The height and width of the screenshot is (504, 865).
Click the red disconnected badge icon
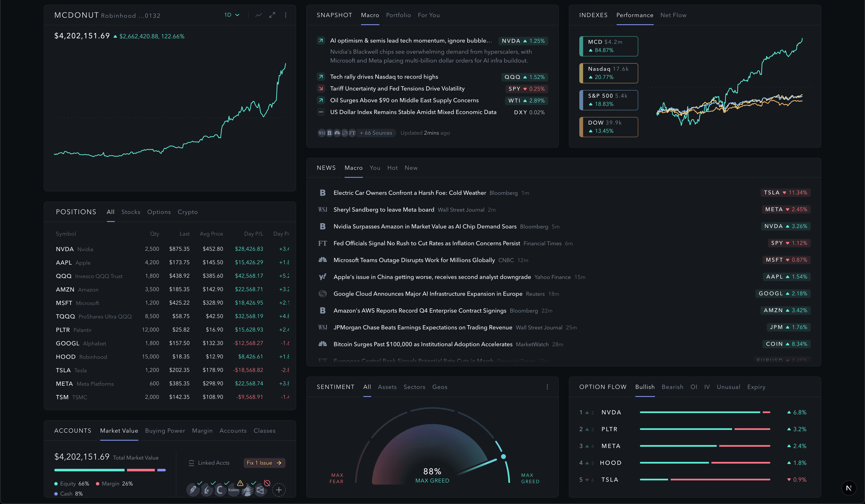267,483
